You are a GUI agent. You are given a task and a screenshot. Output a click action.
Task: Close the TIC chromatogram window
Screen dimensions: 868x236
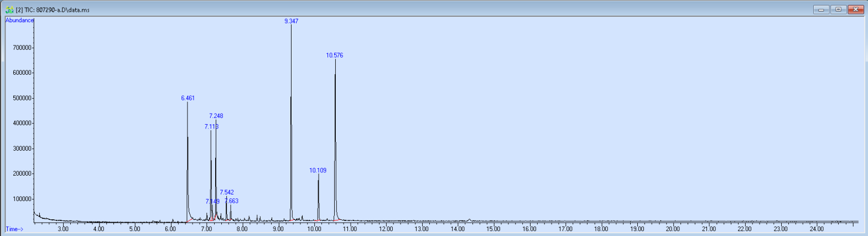click(856, 9)
